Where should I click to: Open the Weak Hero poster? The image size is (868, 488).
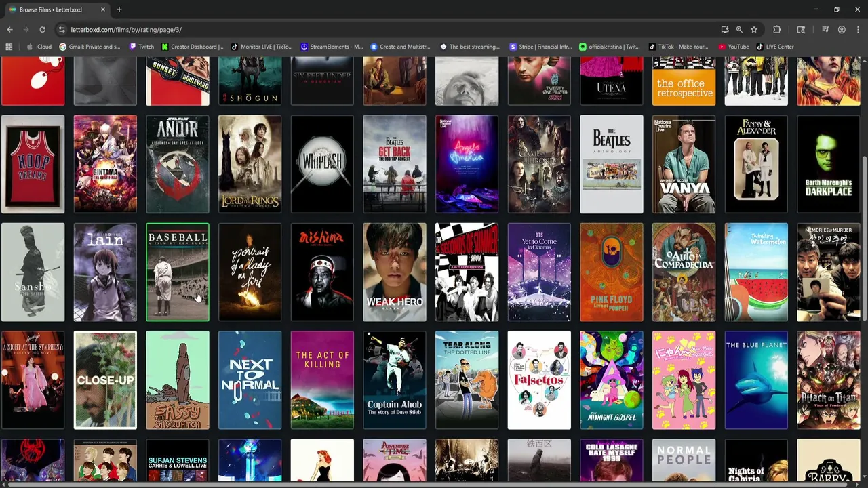click(395, 272)
